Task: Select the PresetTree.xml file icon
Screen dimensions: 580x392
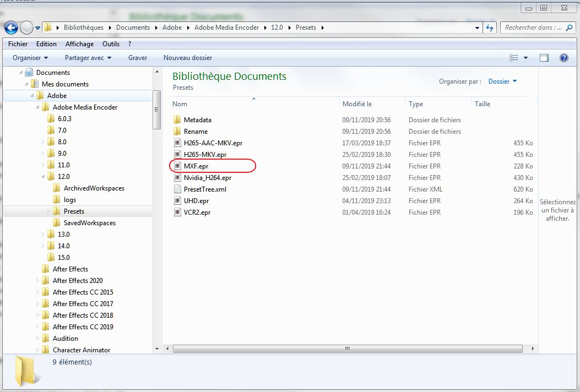Action: tap(177, 189)
